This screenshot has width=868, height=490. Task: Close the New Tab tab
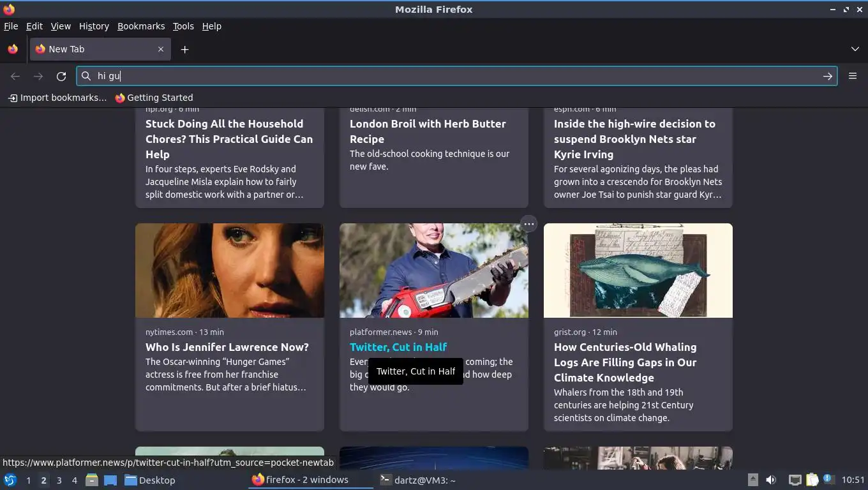(x=161, y=49)
